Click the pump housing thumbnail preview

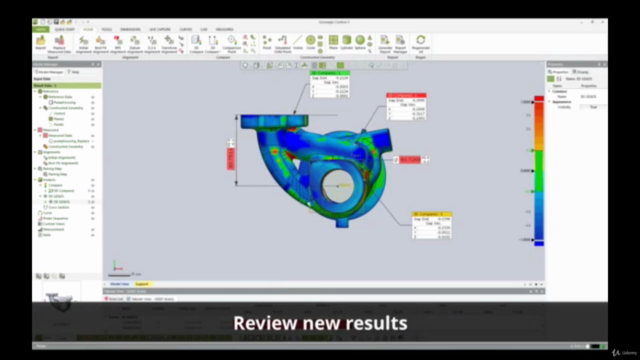pyautogui.click(x=61, y=302)
